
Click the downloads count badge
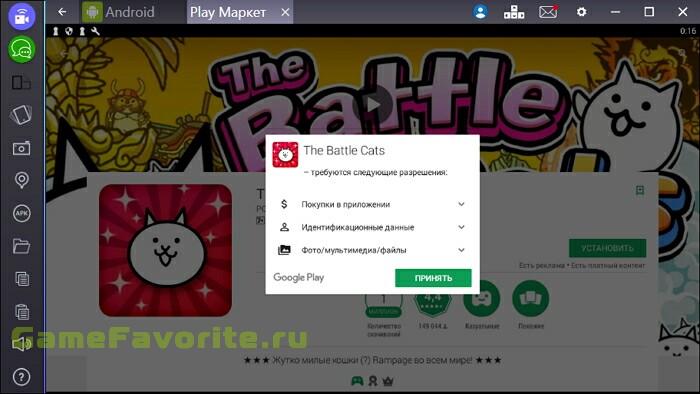coord(383,305)
